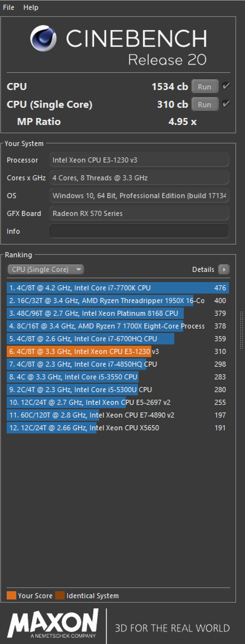245x644 pixels.
Task: Click the MP Ratio value 4.95 x
Action: 183,121
